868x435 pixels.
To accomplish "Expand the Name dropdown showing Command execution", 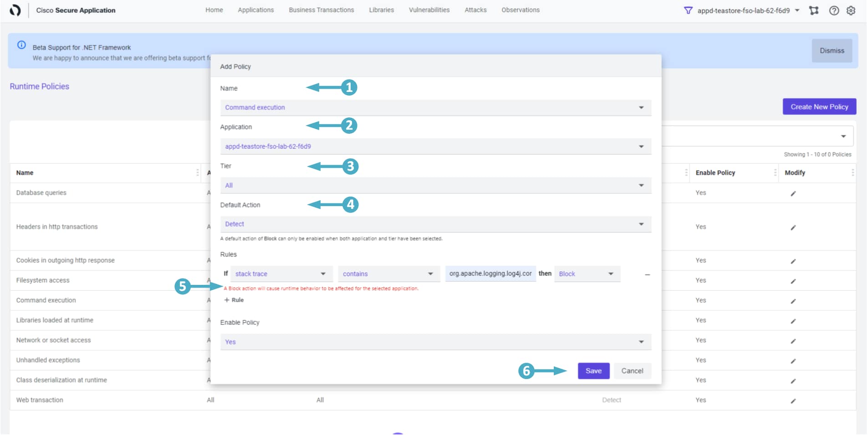I will coord(435,108).
